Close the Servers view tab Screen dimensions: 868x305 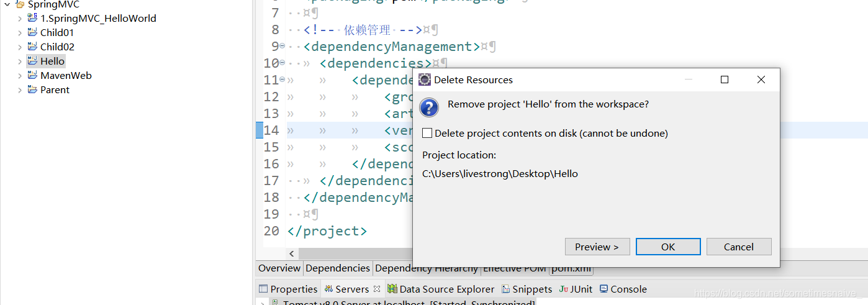[x=376, y=289]
